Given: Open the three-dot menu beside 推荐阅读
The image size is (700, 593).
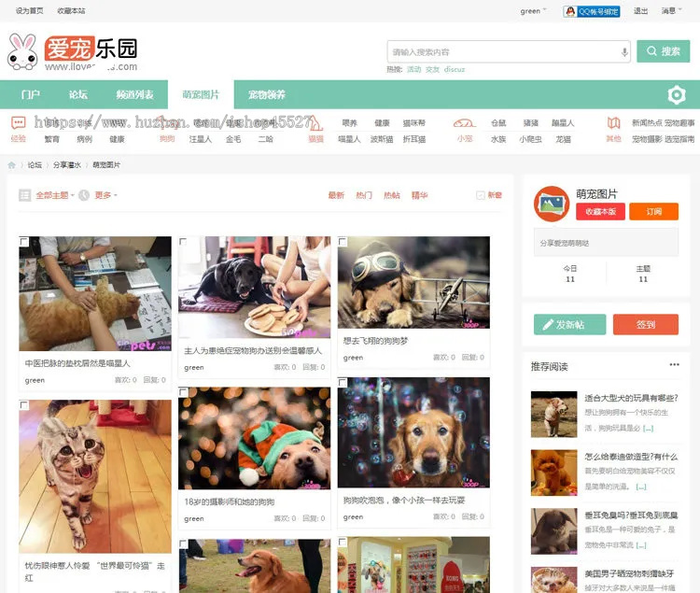Looking at the screenshot, I should pyautogui.click(x=674, y=365).
